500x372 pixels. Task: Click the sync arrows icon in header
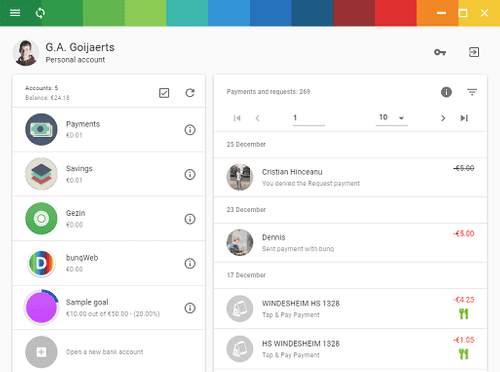40,13
